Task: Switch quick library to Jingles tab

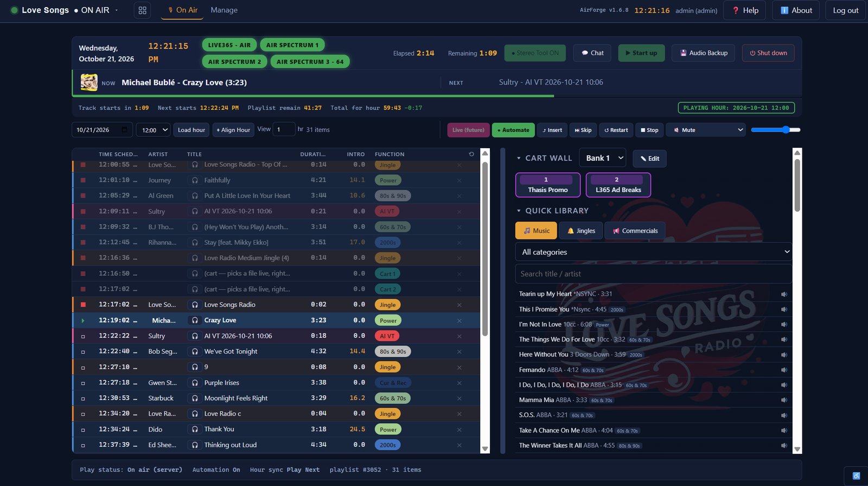Action: coord(581,231)
